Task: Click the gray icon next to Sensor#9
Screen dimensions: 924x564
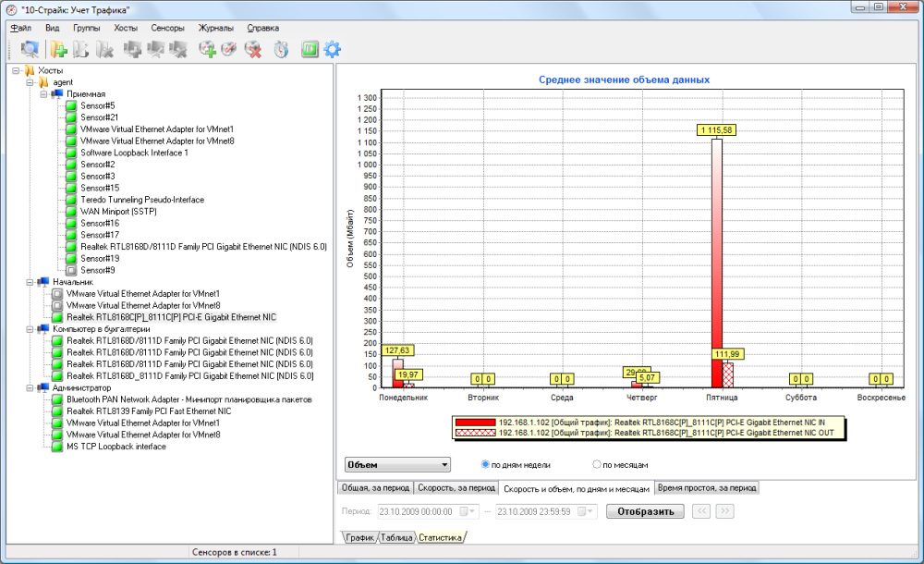Action: click(x=71, y=270)
